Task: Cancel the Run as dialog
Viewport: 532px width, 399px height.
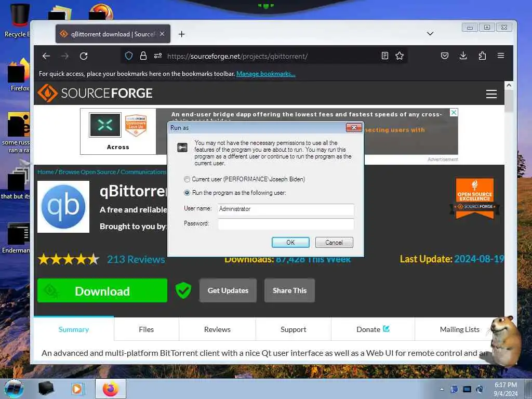Action: click(334, 242)
